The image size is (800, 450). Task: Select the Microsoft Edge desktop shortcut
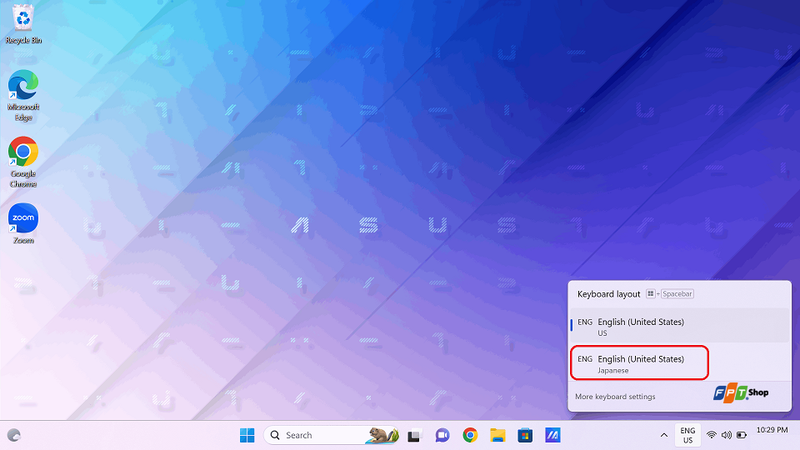tap(23, 96)
